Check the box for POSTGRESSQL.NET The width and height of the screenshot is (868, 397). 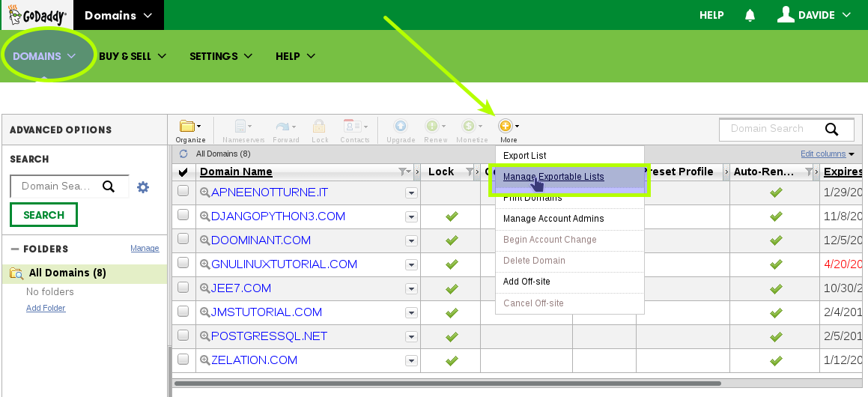pos(183,334)
